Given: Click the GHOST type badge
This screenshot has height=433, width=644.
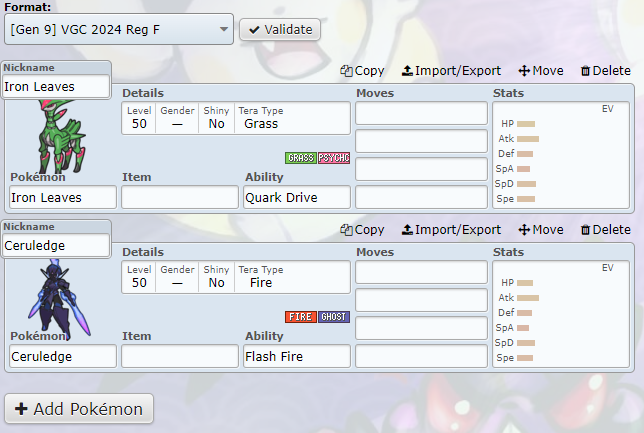Looking at the screenshot, I should point(334,317).
